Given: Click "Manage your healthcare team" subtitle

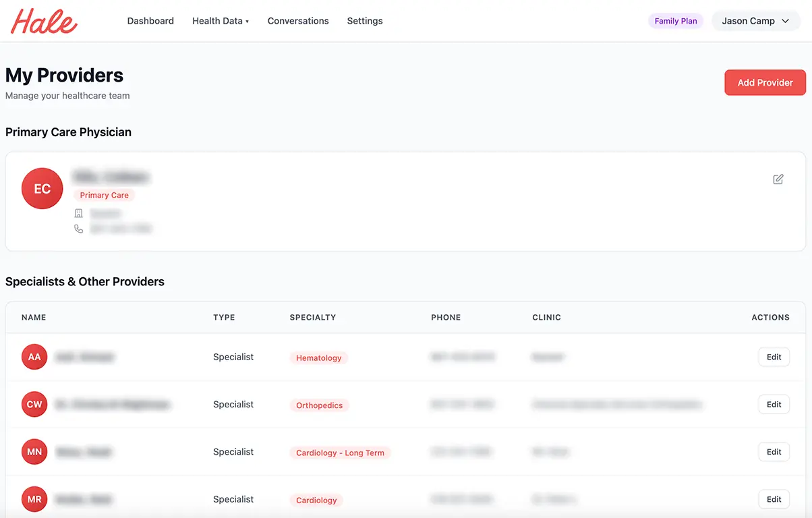Looking at the screenshot, I should pyautogui.click(x=67, y=96).
